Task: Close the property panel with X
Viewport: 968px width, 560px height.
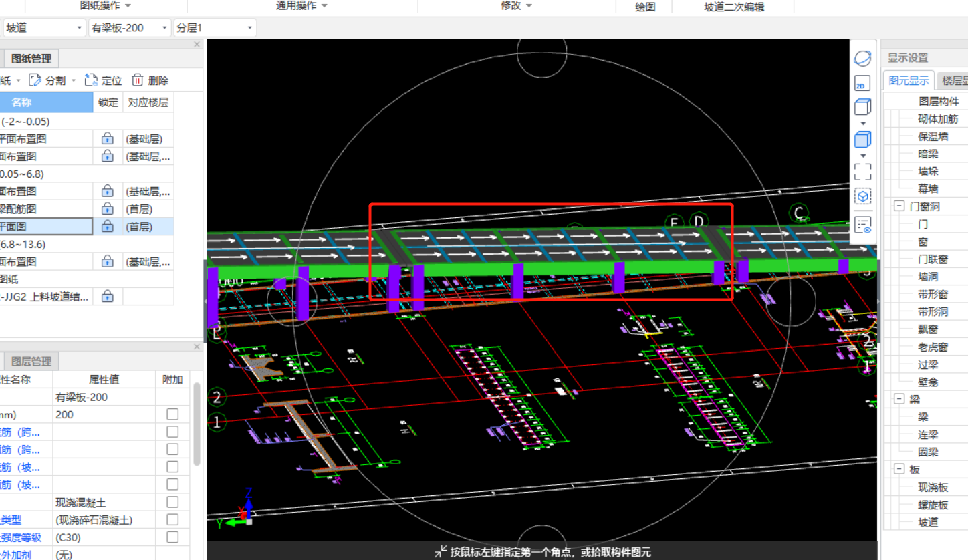Action: [197, 347]
